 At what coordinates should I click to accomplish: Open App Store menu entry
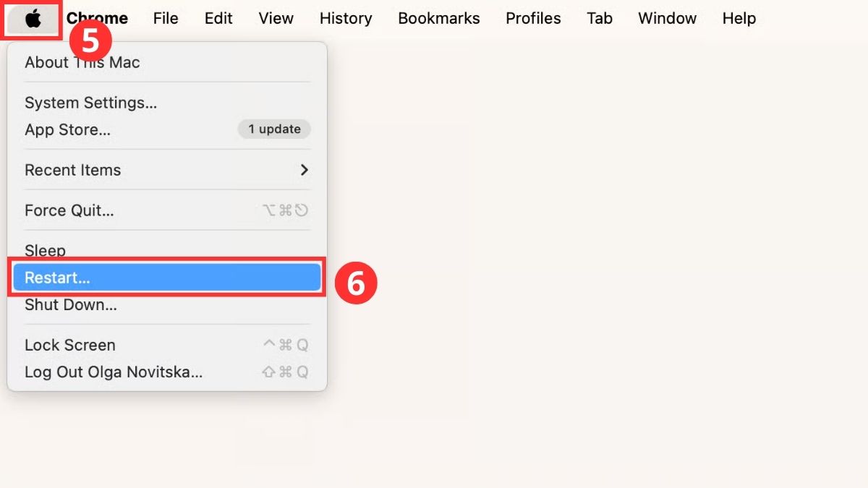pyautogui.click(x=67, y=130)
